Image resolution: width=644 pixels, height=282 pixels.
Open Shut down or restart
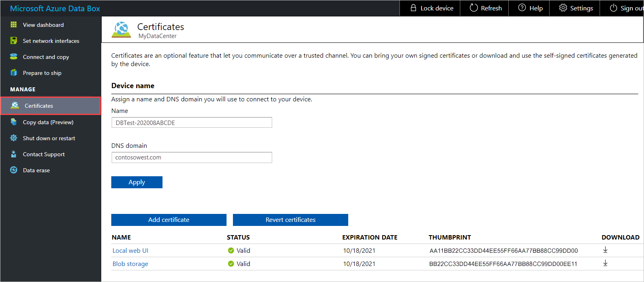[x=49, y=138]
